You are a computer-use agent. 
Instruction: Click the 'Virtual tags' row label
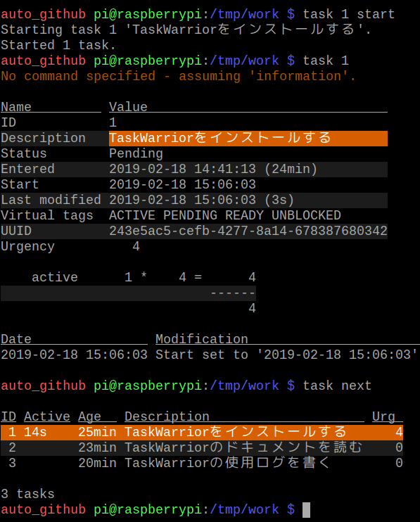(47, 215)
